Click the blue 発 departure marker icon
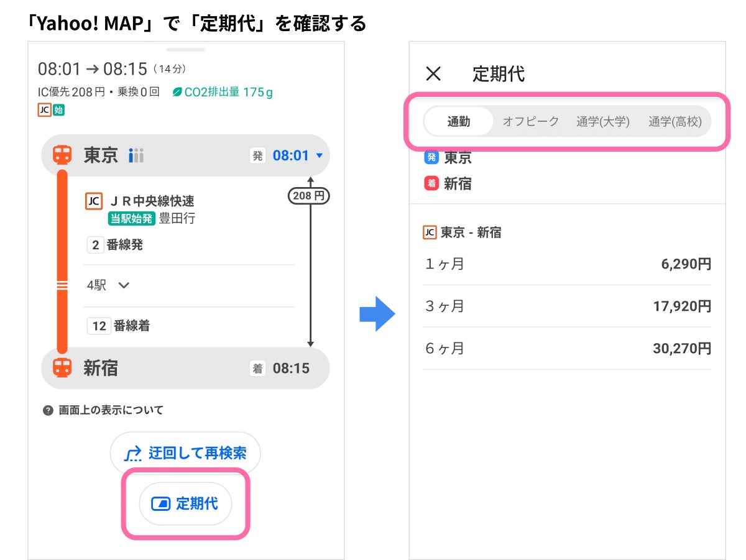 coord(431,157)
